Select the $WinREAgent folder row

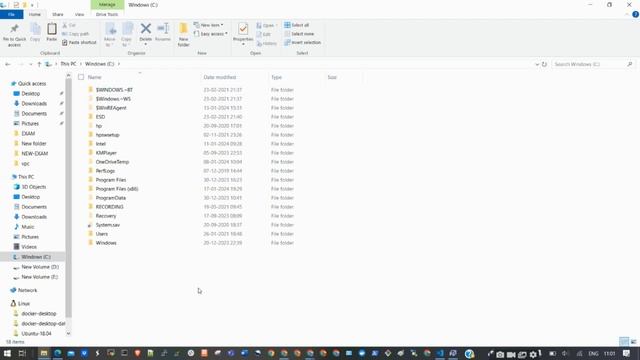pyautogui.click(x=111, y=108)
